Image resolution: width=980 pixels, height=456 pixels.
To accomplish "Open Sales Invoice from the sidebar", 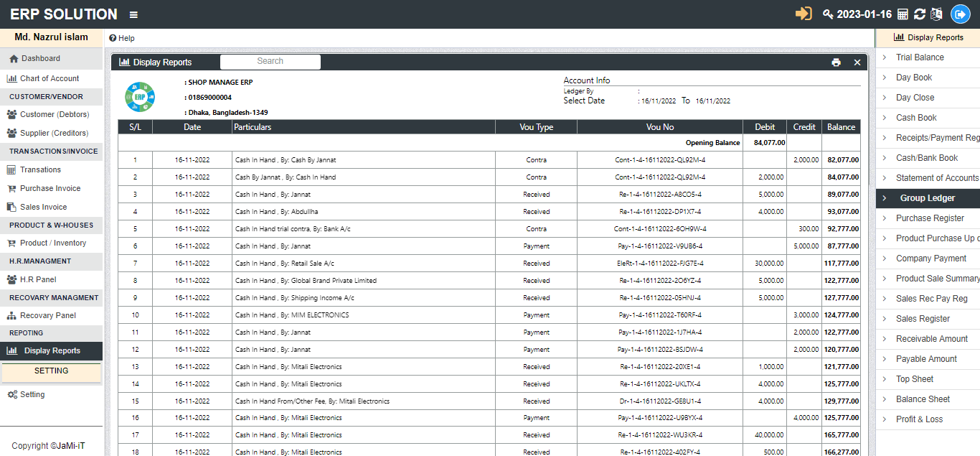I will point(43,207).
